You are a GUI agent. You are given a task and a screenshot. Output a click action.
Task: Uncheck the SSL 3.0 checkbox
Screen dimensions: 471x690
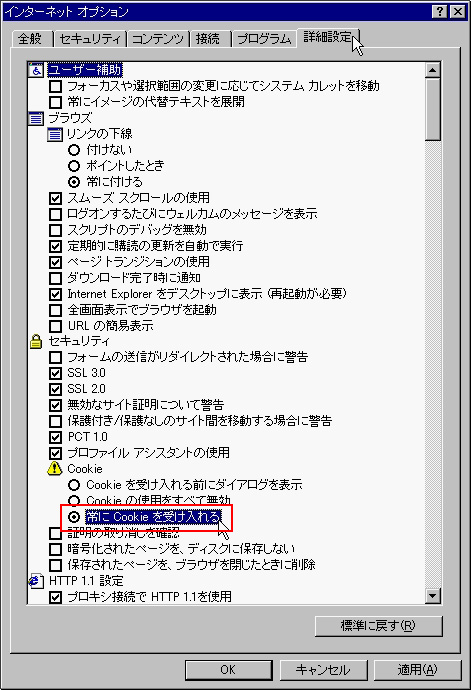coord(55,374)
